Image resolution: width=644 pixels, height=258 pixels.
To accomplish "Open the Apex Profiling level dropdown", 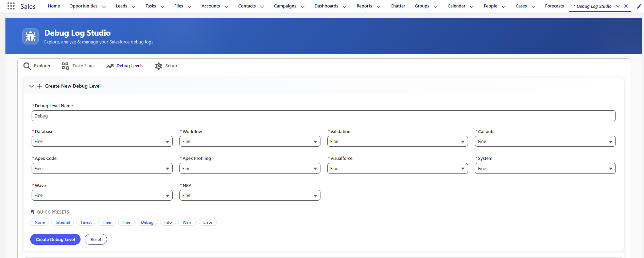I will click(x=250, y=168).
